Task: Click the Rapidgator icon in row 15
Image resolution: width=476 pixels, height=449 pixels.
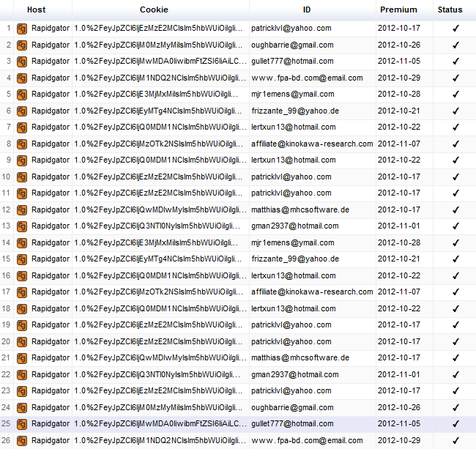Action: [x=22, y=259]
